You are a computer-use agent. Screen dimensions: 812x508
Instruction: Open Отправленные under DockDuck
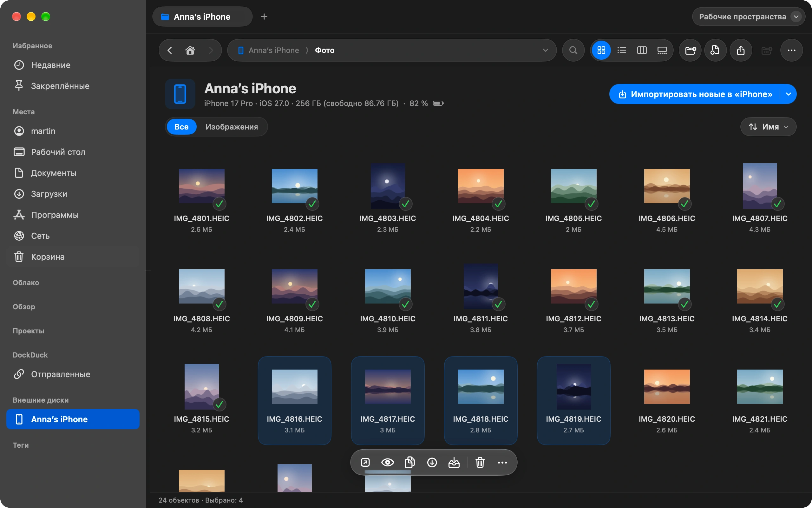(x=73, y=374)
